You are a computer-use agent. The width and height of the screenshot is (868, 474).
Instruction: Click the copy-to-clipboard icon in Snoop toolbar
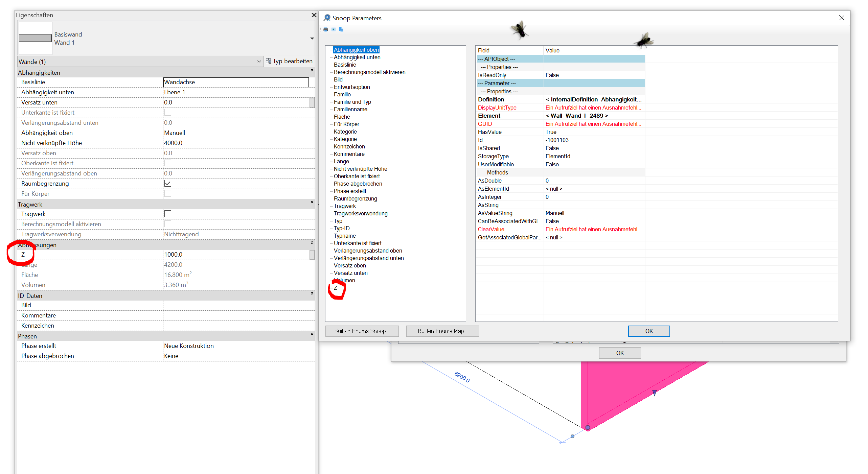click(x=341, y=30)
